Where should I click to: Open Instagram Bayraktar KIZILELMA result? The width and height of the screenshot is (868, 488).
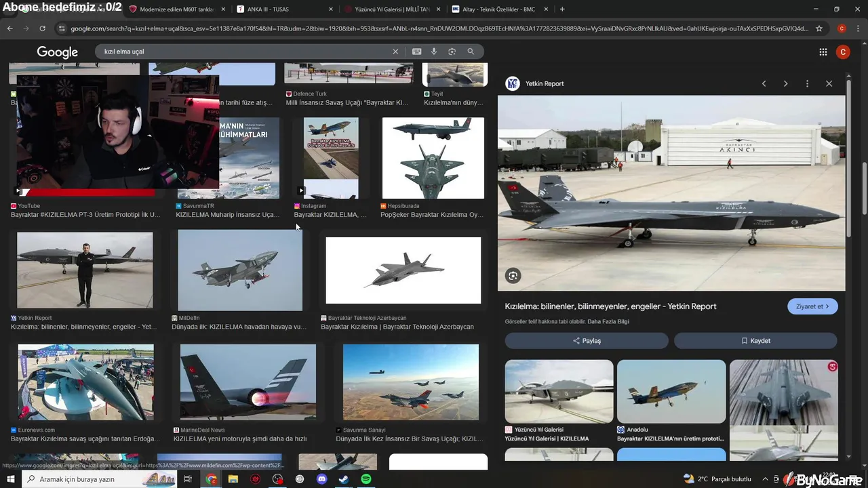[x=331, y=158]
